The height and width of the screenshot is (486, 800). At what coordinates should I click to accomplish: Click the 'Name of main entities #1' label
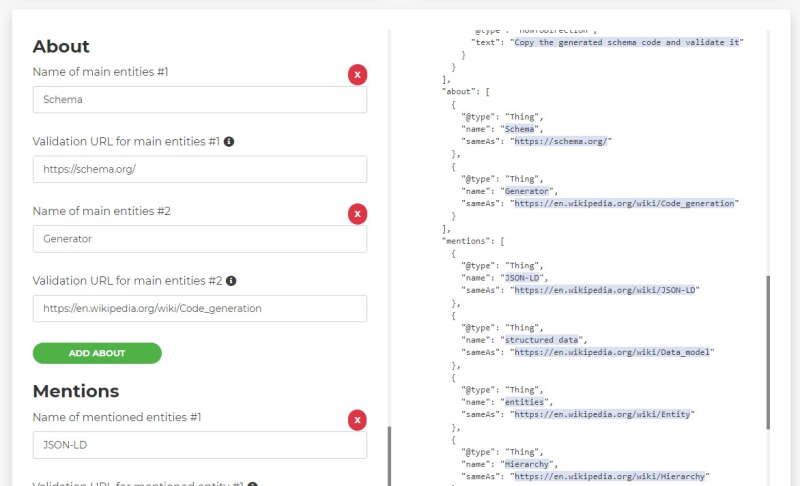point(101,72)
